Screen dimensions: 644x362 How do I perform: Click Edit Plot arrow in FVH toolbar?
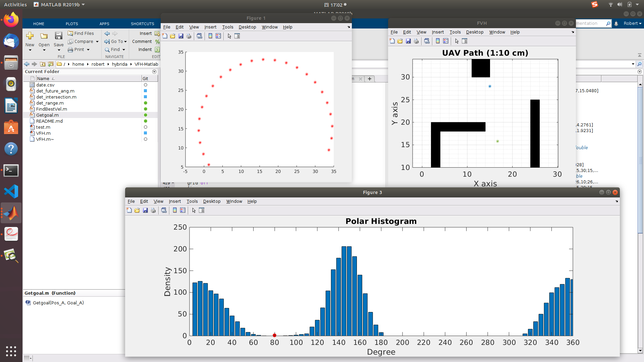click(457, 41)
